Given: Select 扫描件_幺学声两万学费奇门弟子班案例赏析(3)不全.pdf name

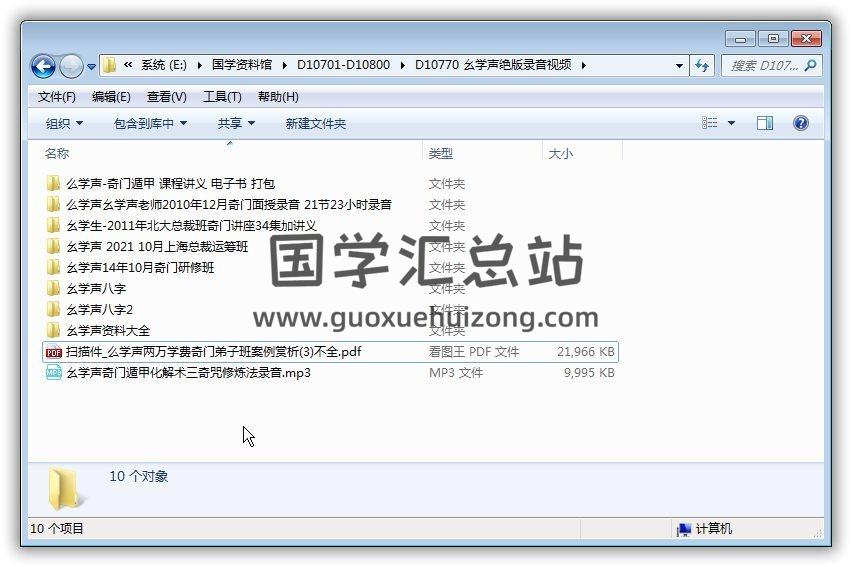Looking at the screenshot, I should pos(214,352).
